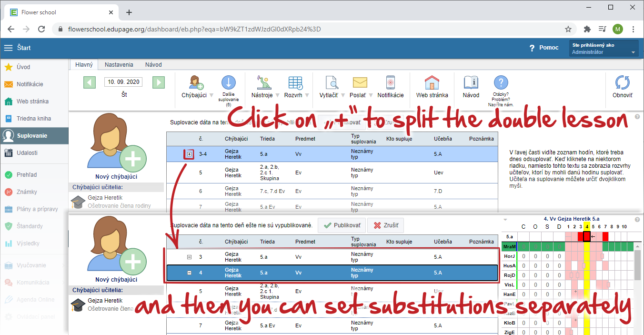Select the yellow period 4 column header
The width and height of the screenshot is (644, 335).
pyautogui.click(x=587, y=226)
